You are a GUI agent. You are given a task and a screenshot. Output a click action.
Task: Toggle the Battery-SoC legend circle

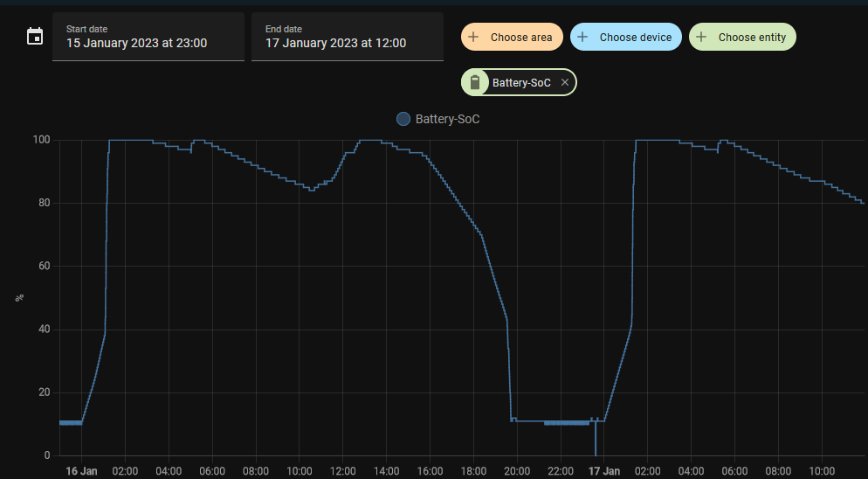coord(403,119)
